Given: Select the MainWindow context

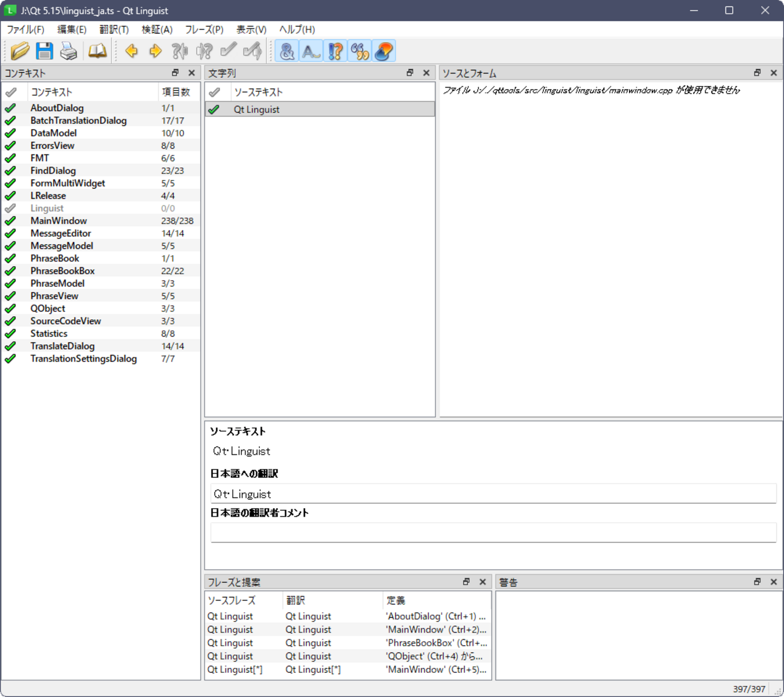Looking at the screenshot, I should pyautogui.click(x=101, y=221).
